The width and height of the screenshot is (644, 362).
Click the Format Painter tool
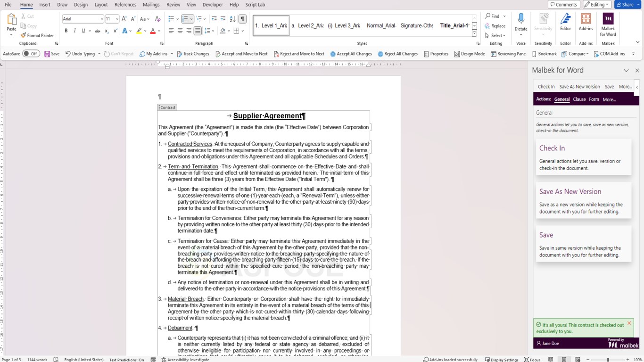click(x=37, y=35)
